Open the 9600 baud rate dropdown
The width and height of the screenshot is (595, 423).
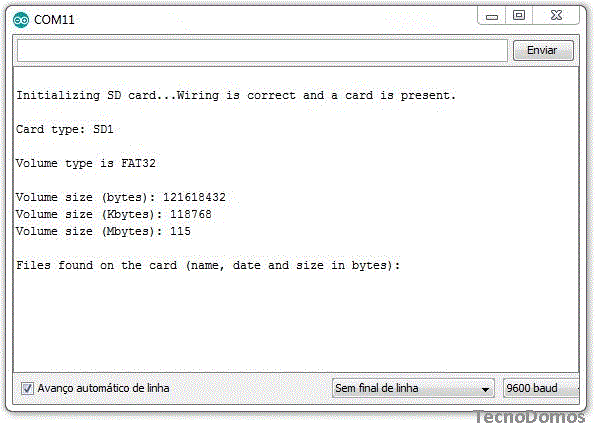(x=541, y=388)
